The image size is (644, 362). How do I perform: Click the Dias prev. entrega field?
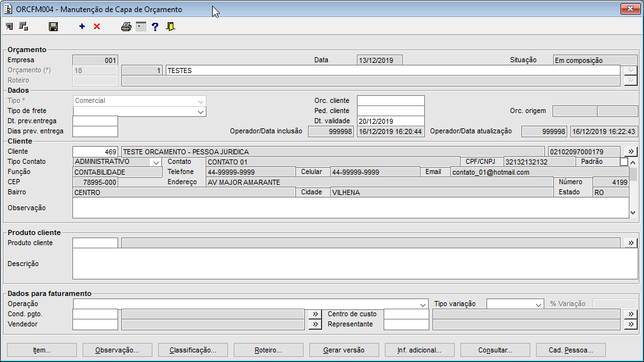(95, 131)
